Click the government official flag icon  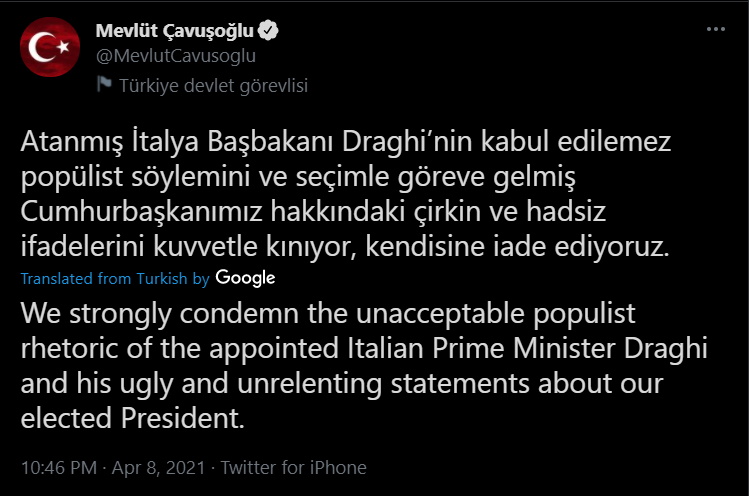[x=104, y=85]
